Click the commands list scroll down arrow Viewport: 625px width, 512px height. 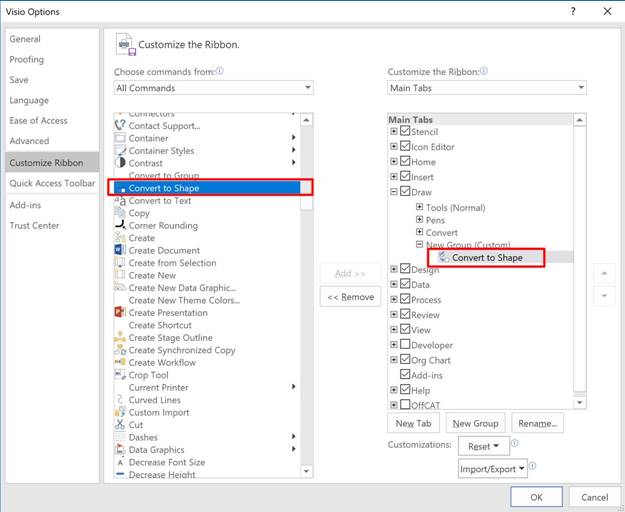click(x=306, y=471)
